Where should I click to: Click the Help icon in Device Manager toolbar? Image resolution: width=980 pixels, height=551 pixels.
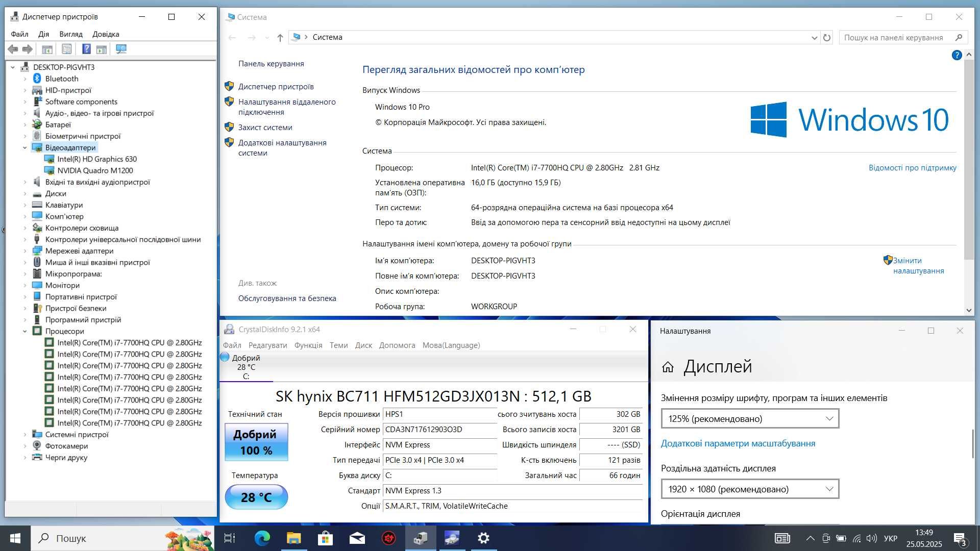pyautogui.click(x=86, y=49)
